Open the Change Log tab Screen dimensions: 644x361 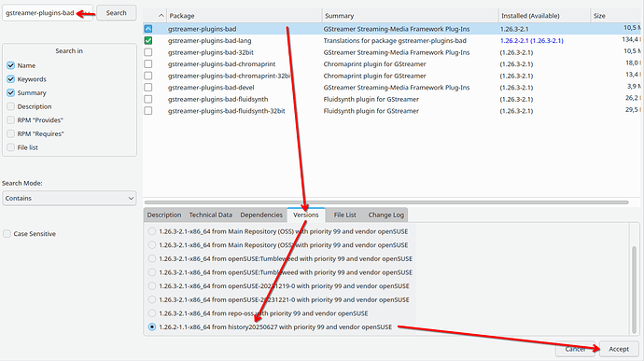[386, 215]
